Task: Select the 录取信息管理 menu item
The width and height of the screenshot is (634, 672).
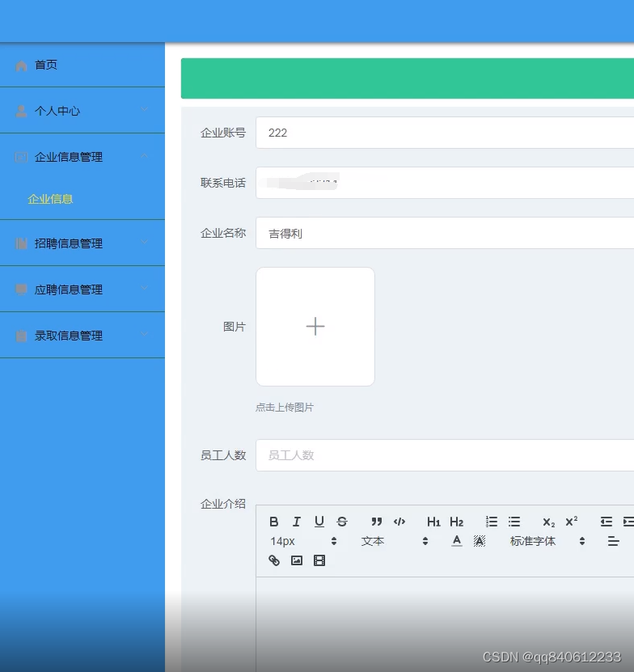Action: 82,335
